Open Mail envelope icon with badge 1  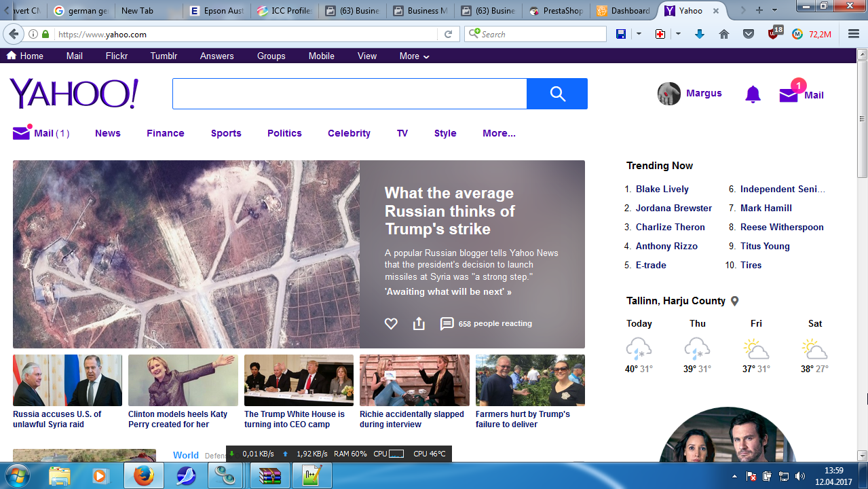point(789,94)
